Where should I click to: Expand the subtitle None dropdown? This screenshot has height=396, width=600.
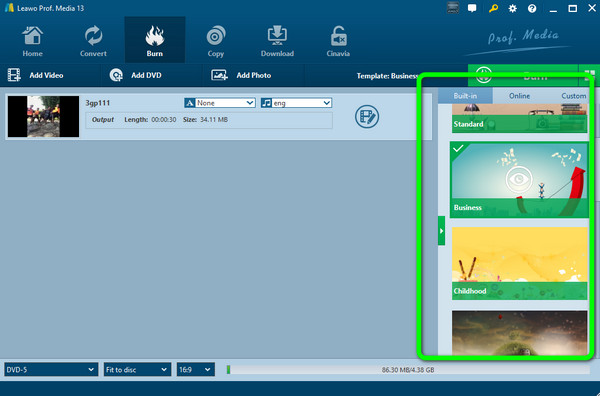220,103
